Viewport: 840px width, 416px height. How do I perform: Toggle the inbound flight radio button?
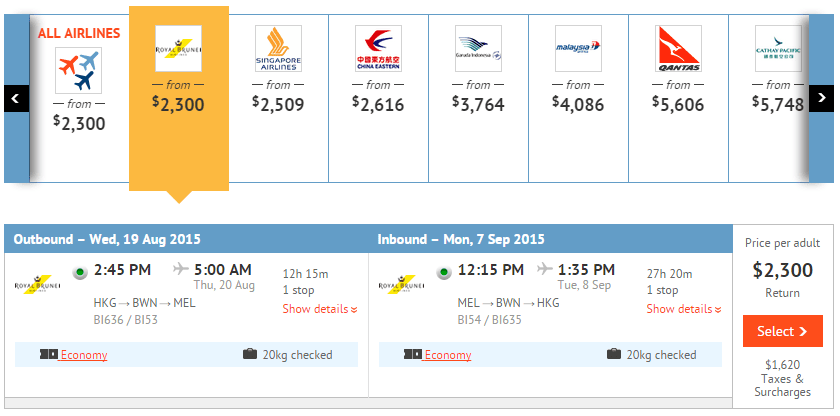pyautogui.click(x=444, y=271)
